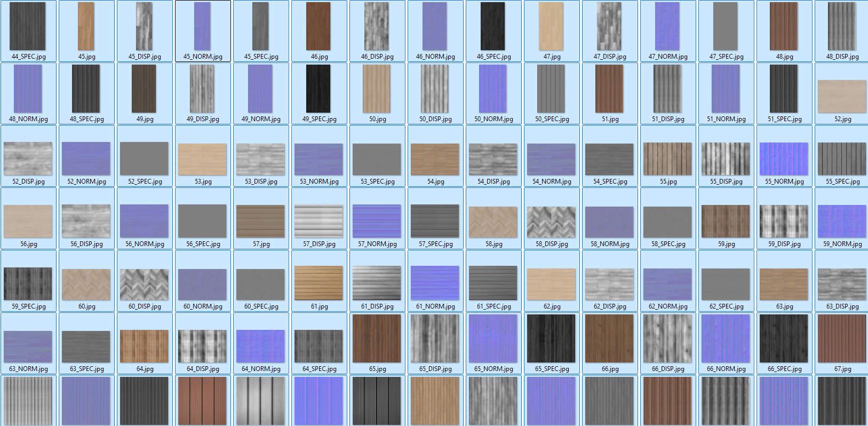The height and width of the screenshot is (426, 868).
Task: Select the 44_SPEC.jpg thumbnail
Action: coord(28,26)
